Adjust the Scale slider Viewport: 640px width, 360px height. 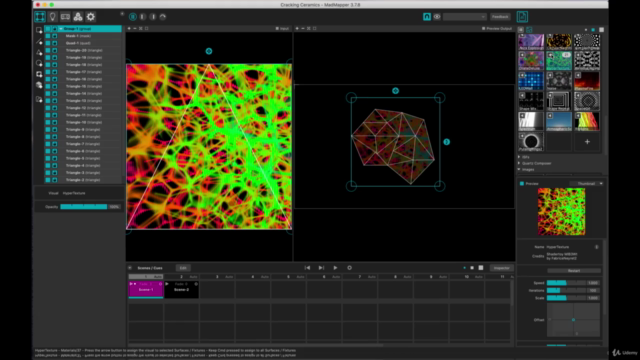pos(567,298)
